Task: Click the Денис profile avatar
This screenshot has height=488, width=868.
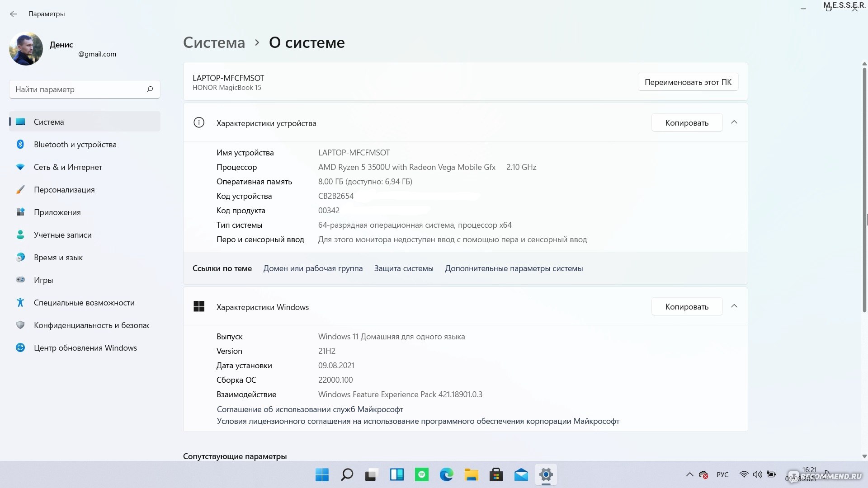Action: point(26,49)
